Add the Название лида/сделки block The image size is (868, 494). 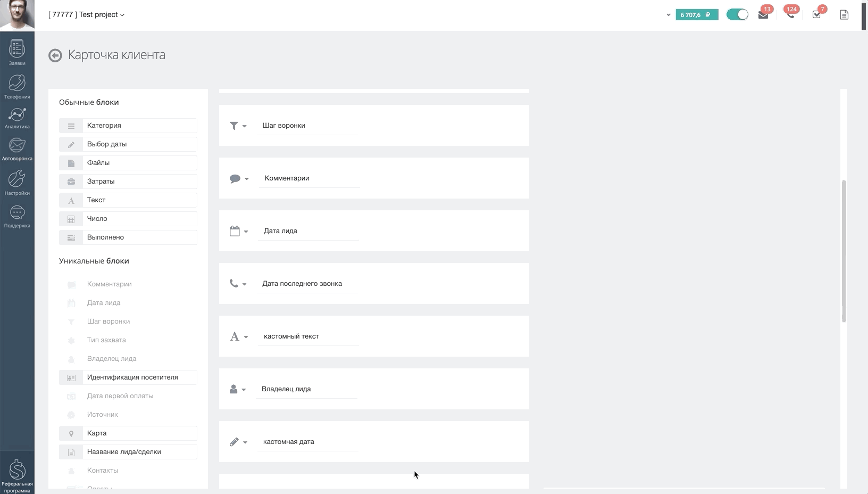(x=128, y=452)
